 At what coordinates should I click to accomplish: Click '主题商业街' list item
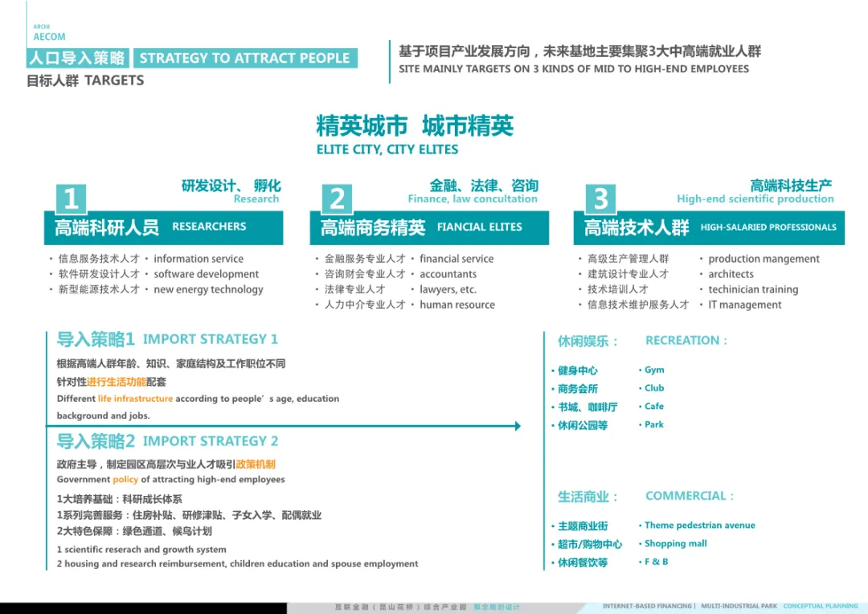click(583, 526)
